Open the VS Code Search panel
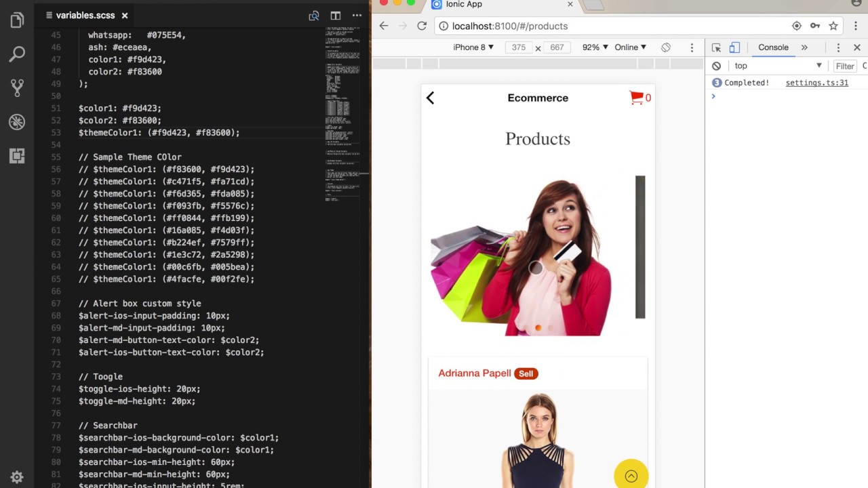 17,54
